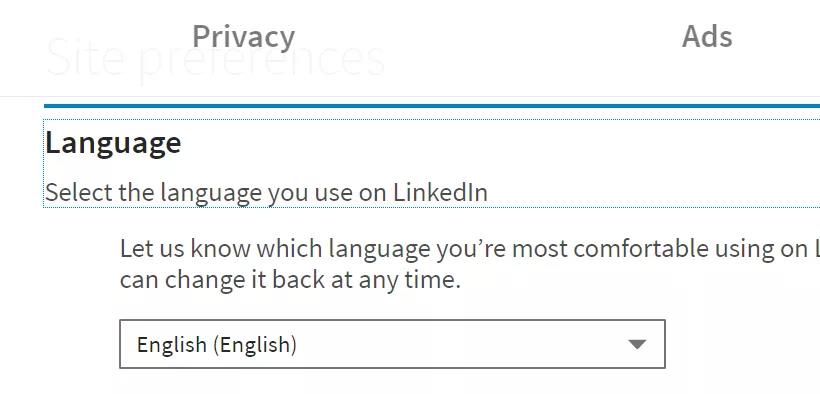Click the faded Site preferences heading
The width and height of the screenshot is (820, 394).
click(215, 57)
